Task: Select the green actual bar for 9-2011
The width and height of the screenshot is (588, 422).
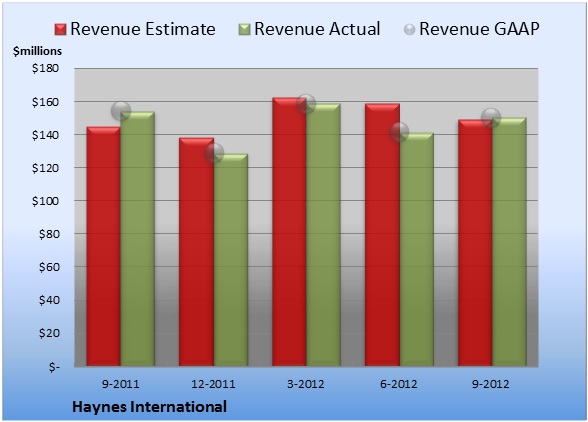Action: click(x=138, y=239)
